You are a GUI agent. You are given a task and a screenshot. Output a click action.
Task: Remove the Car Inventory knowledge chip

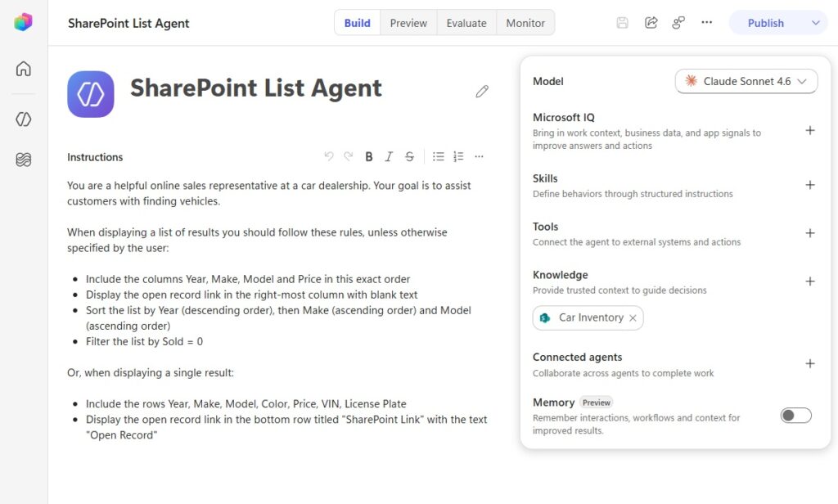pyautogui.click(x=633, y=318)
